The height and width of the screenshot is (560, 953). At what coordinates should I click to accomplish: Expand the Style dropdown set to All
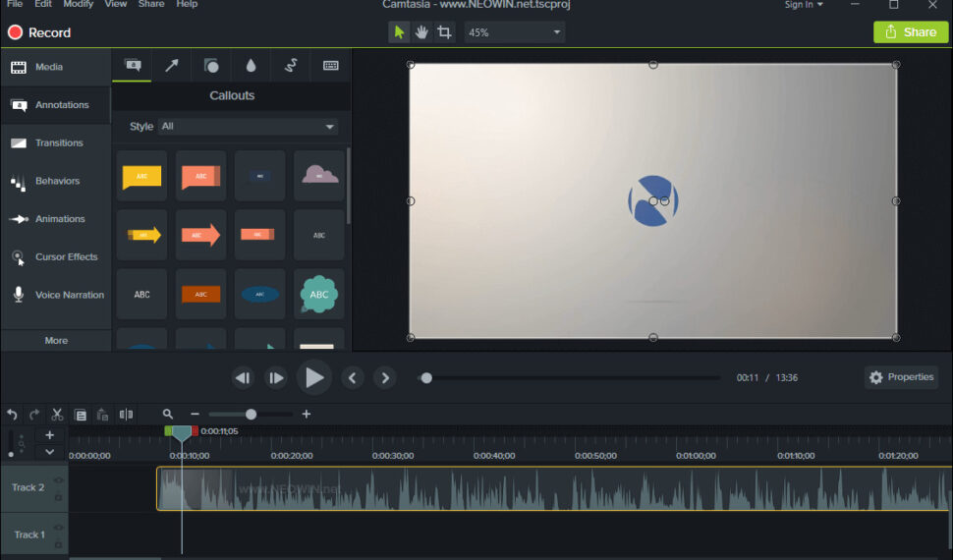click(249, 127)
